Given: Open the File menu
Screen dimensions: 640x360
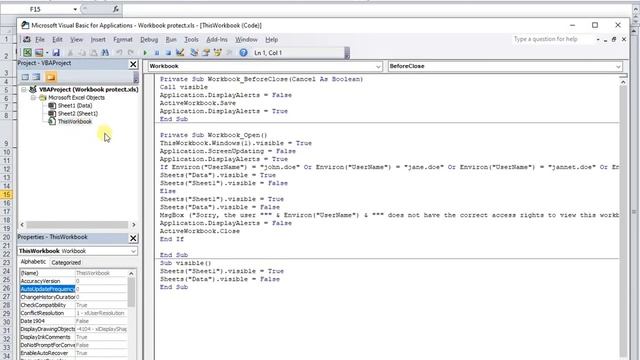Looking at the screenshot, I should pos(40,40).
